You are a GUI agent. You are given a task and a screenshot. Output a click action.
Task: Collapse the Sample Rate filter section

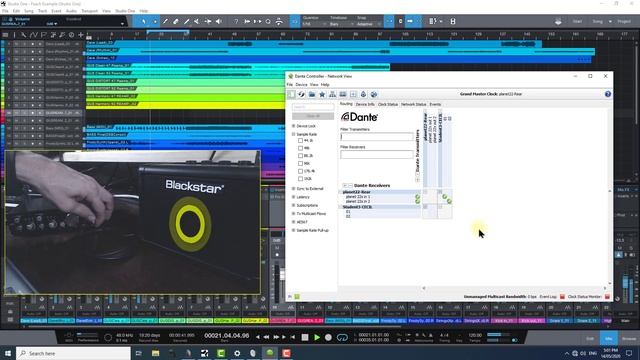293,134
